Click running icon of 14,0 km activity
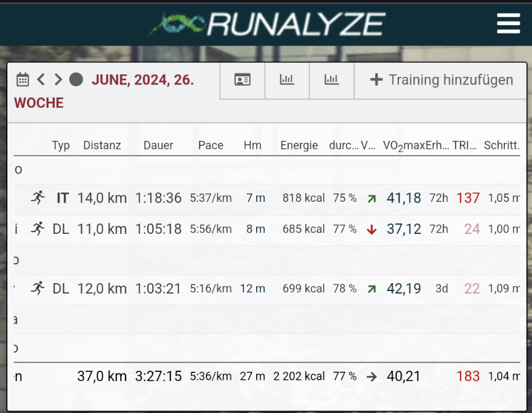The image size is (532, 413). (x=38, y=198)
